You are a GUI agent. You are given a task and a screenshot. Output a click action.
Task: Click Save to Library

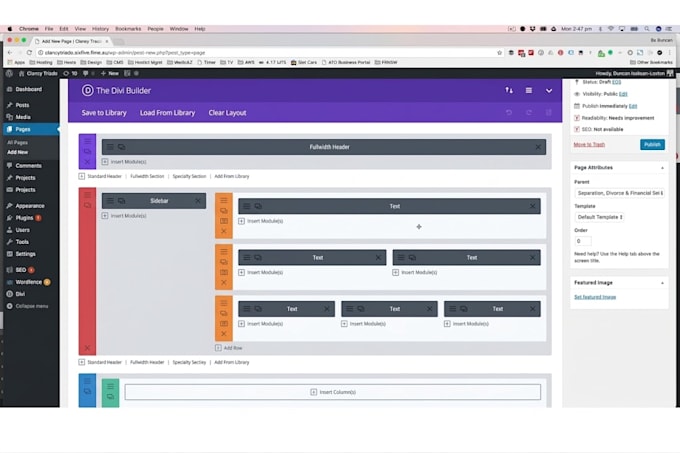[x=104, y=113]
